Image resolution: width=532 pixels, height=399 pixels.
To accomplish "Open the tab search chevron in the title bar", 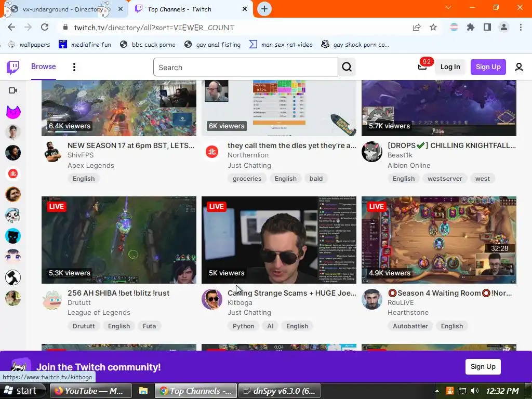I will pyautogui.click(x=448, y=7).
